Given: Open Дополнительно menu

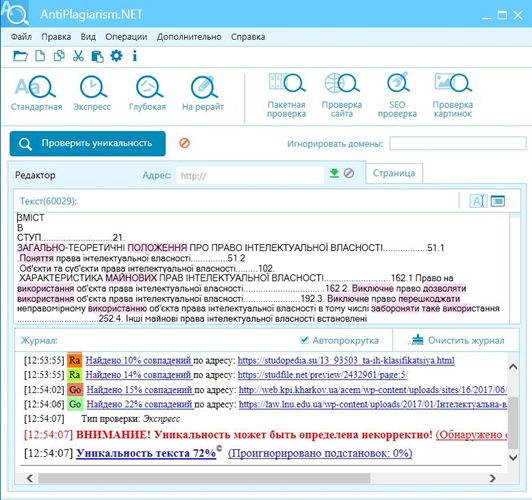Looking at the screenshot, I should pyautogui.click(x=189, y=37).
